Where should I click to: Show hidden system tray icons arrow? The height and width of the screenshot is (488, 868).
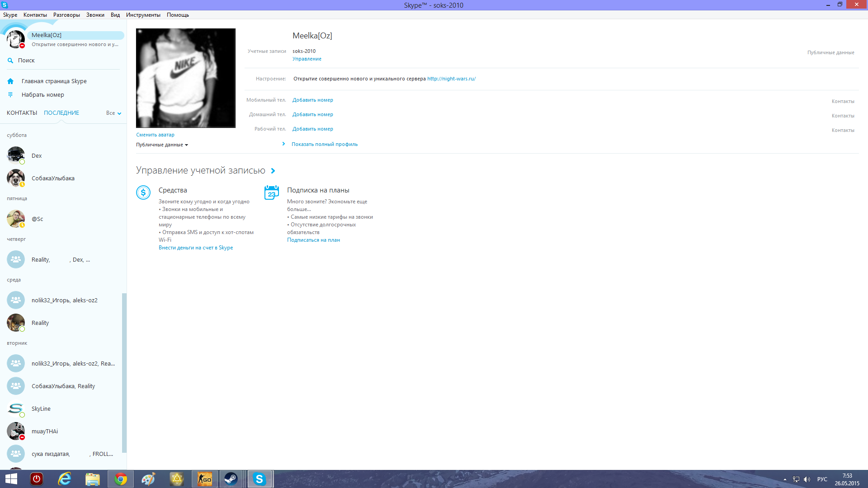[785, 479]
